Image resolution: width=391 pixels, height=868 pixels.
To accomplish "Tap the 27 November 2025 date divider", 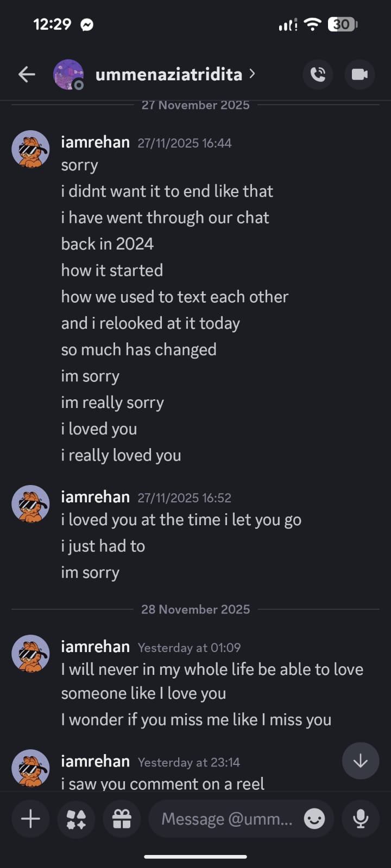I will click(195, 105).
